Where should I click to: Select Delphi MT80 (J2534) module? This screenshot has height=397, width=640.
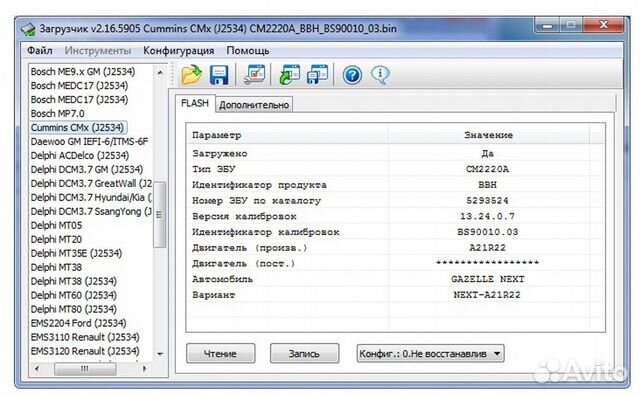pos(74,309)
